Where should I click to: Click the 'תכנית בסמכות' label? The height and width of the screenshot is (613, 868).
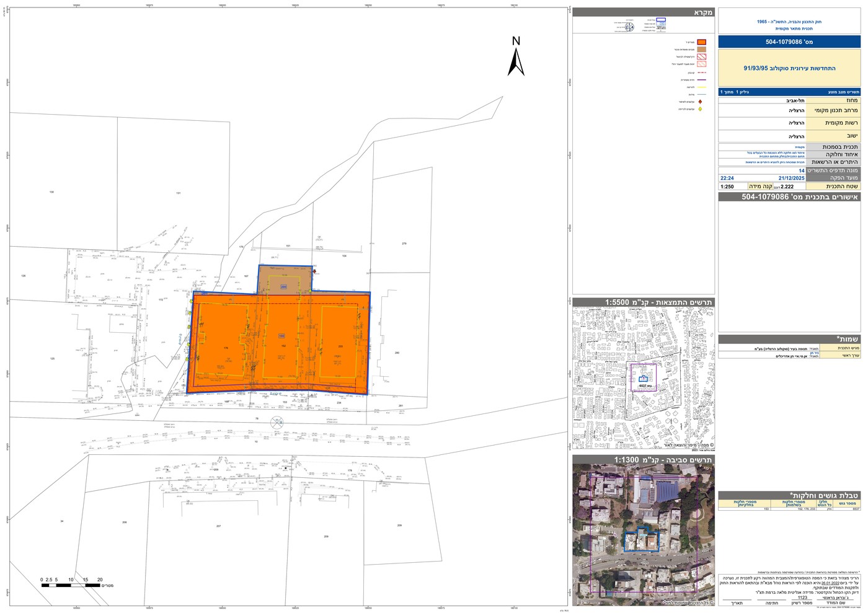(839, 147)
